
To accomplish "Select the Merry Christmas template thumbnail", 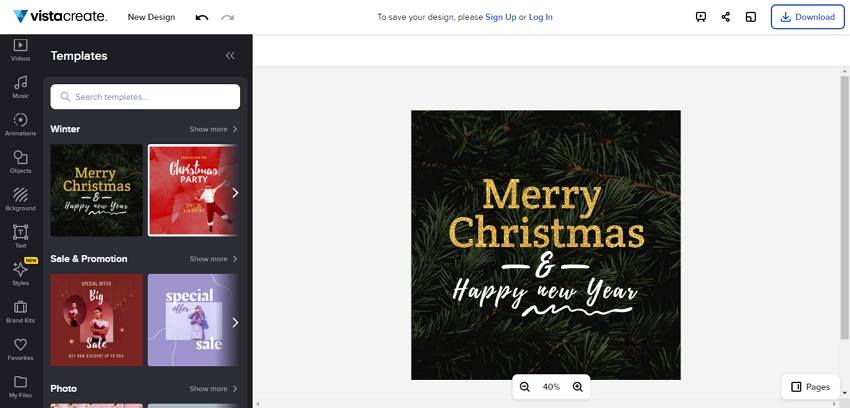I will pyautogui.click(x=96, y=190).
